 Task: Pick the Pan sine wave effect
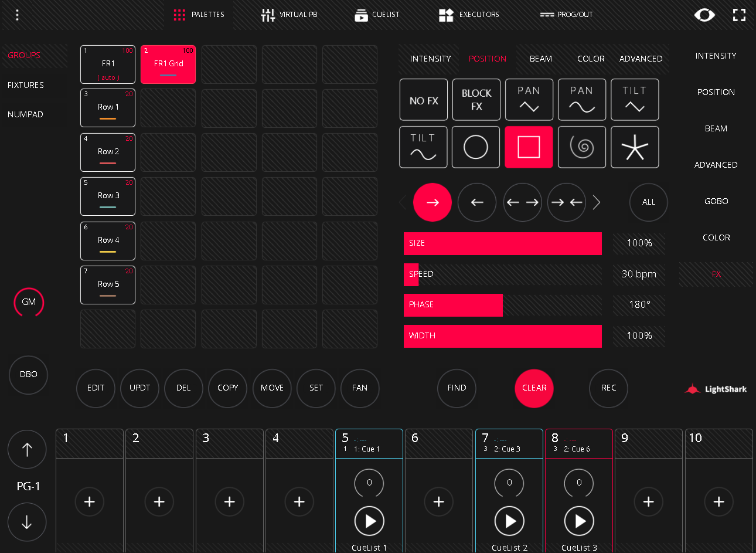(x=581, y=100)
